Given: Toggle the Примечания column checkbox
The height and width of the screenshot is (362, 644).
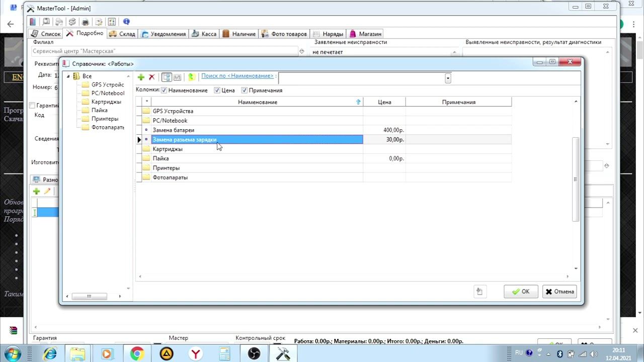Looking at the screenshot, I should (245, 90).
